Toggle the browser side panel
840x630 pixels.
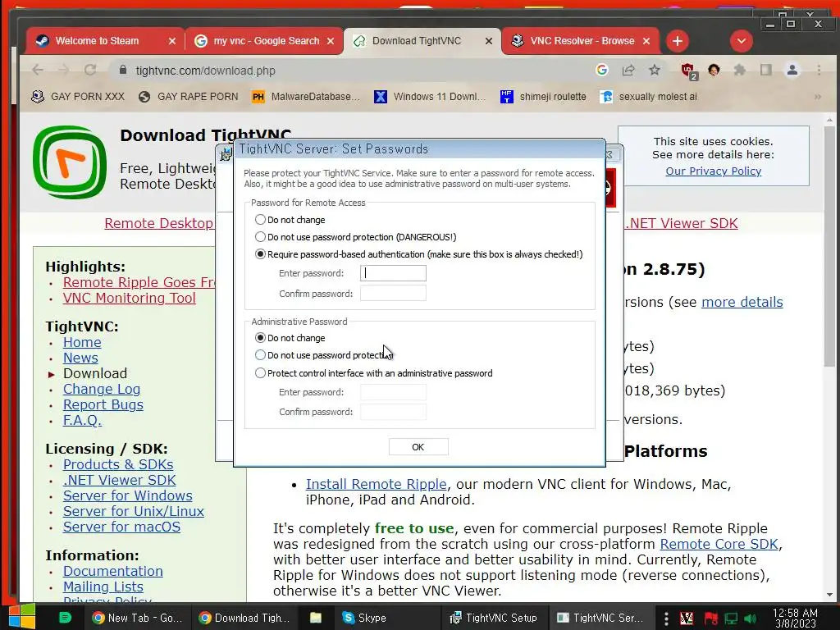point(766,70)
